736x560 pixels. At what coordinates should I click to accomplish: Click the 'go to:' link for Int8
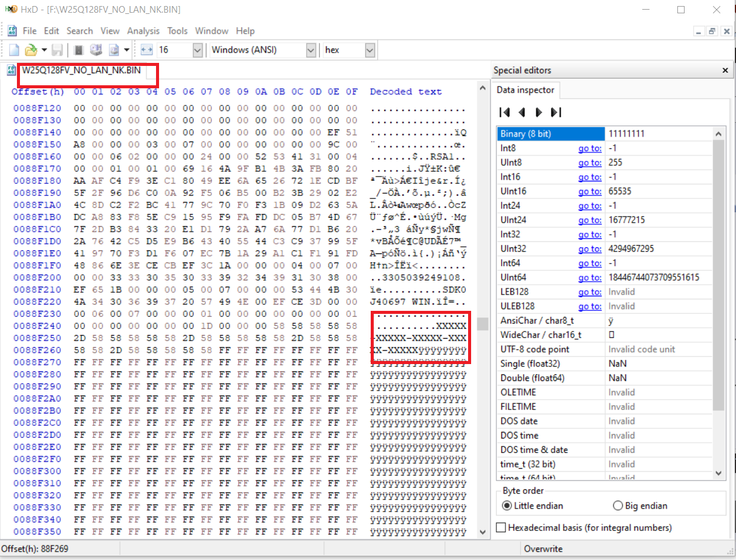click(589, 148)
